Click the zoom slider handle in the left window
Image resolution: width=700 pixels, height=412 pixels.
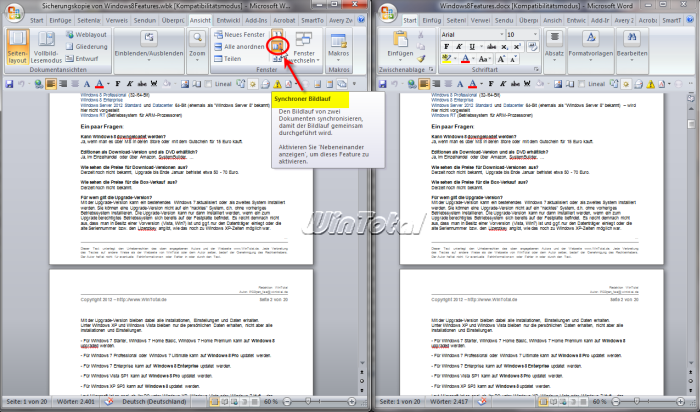(x=308, y=402)
